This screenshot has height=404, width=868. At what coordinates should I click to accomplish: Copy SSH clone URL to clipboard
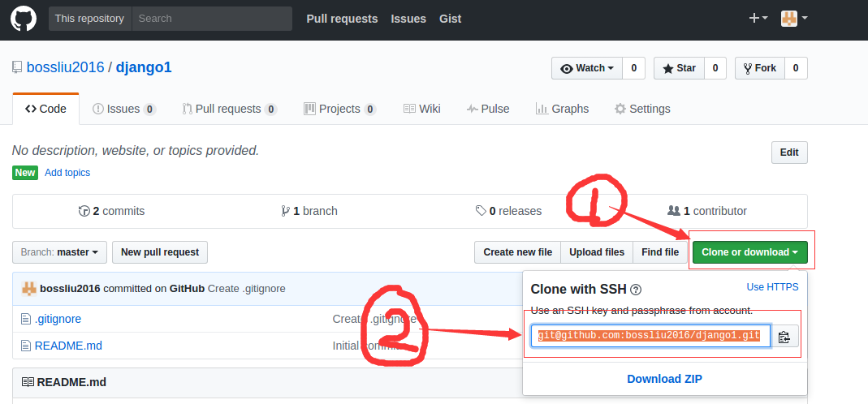[x=784, y=337]
